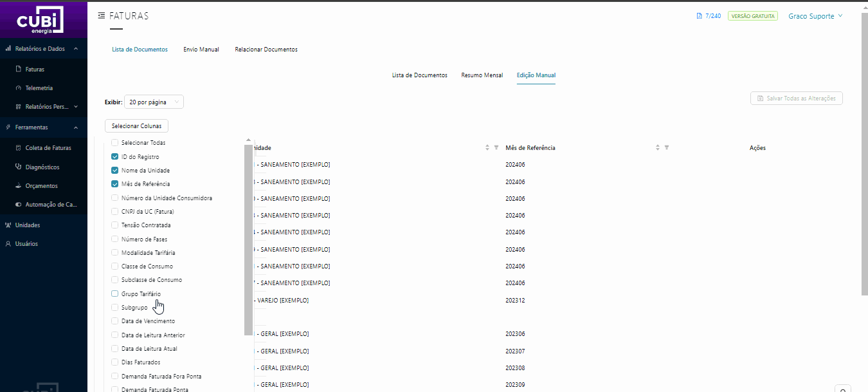Image resolution: width=868 pixels, height=392 pixels.
Task: Click the Selecionar Colunas button
Action: [136, 126]
